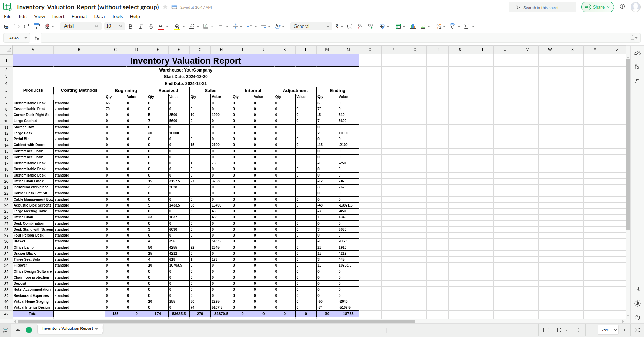Image resolution: width=644 pixels, height=337 pixels.
Task: Click the Insert Chart icon
Action: point(413,26)
